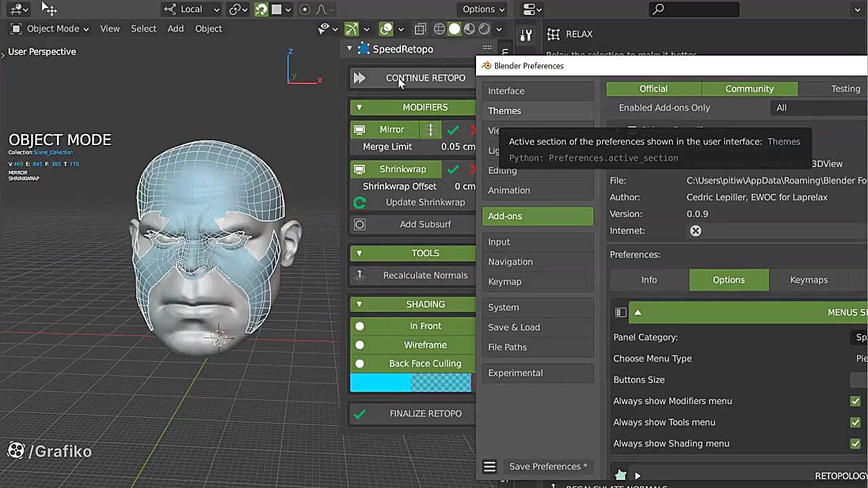Click Add Subsurf button
The height and width of the screenshot is (488, 868).
414,224
